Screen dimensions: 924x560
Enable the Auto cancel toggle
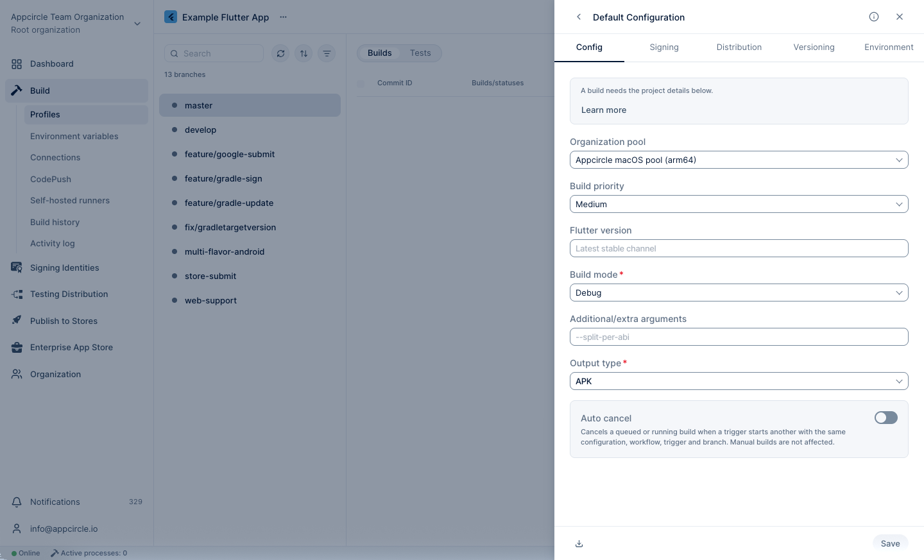[x=886, y=418]
